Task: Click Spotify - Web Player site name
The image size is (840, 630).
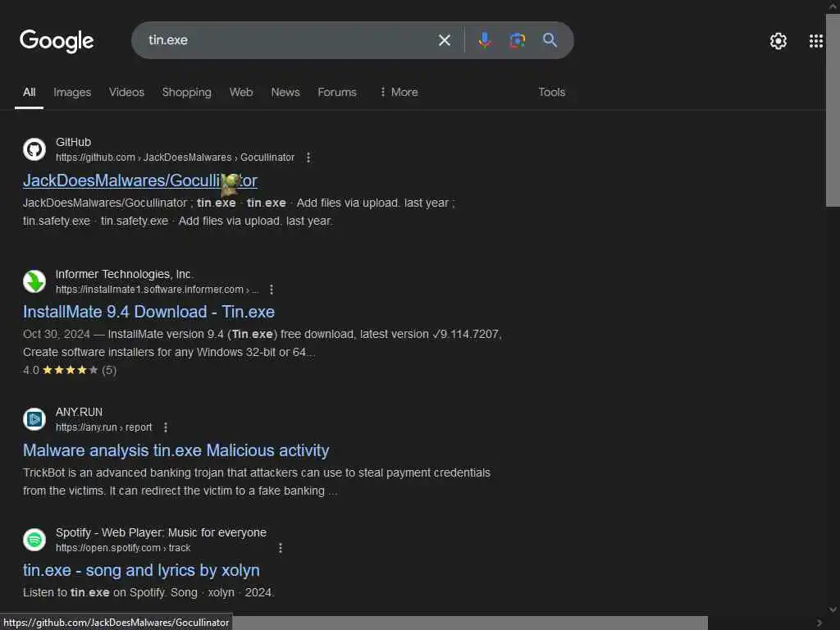Action: (x=161, y=532)
